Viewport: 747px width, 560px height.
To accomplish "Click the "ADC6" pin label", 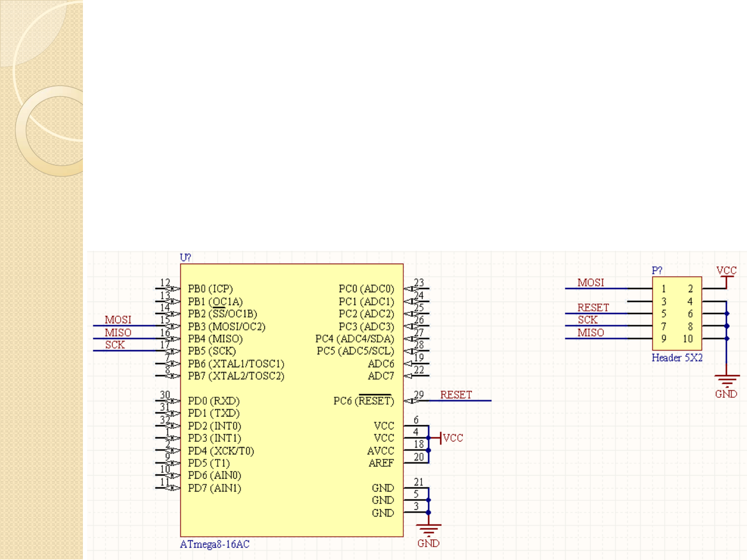I will tap(381, 364).
